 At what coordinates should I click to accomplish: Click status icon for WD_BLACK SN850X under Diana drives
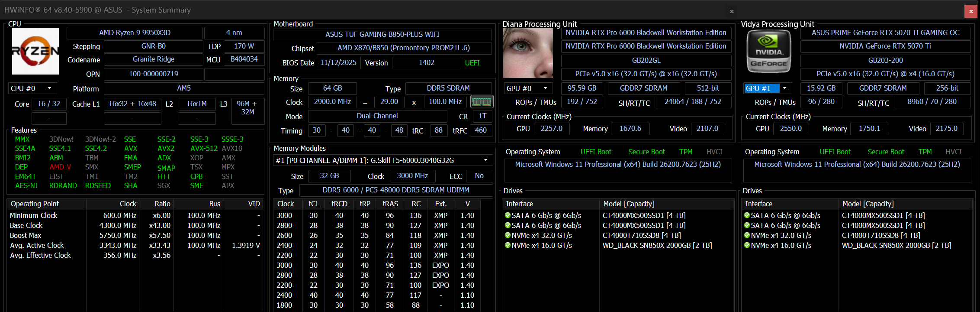coord(508,245)
